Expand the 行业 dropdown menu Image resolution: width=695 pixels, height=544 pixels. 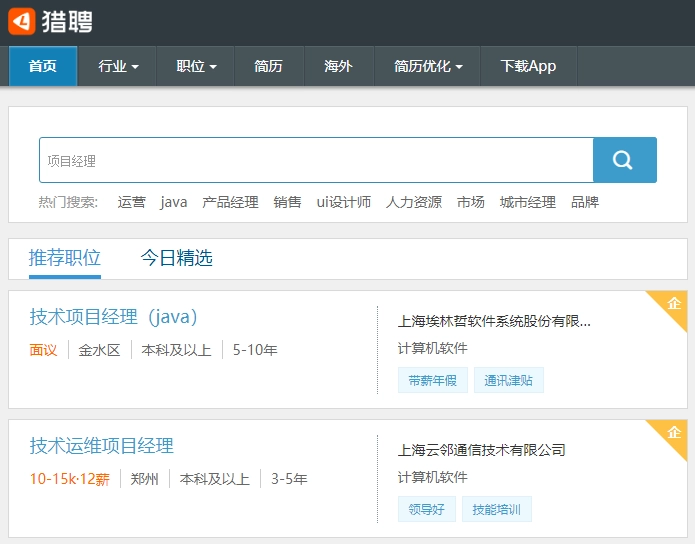click(118, 66)
